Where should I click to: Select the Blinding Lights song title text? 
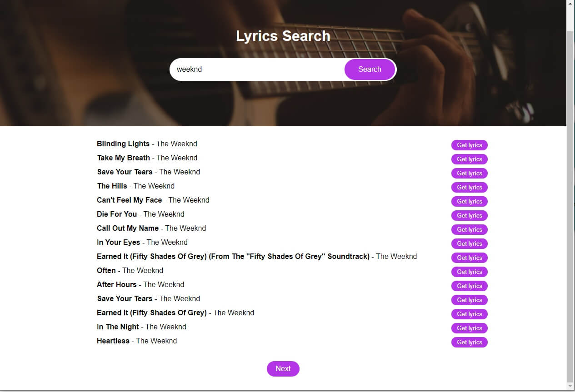(x=123, y=144)
